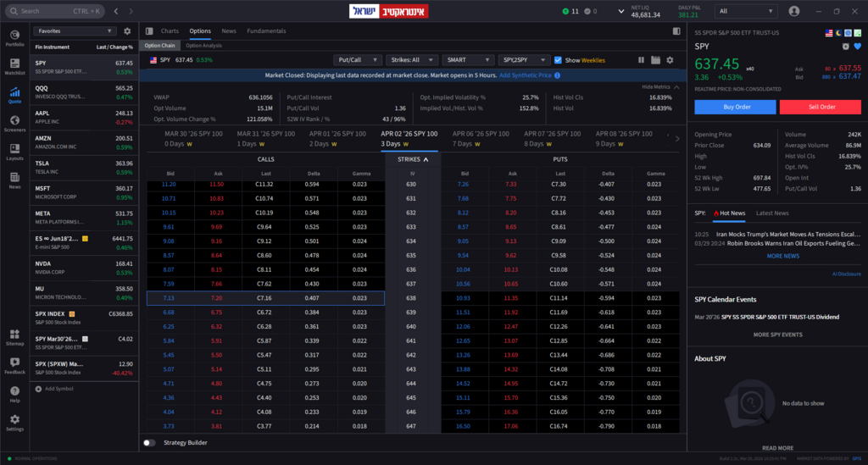Open the watchlist gear settings icon
Image resolution: width=868 pixels, height=465 pixels.
(x=127, y=31)
